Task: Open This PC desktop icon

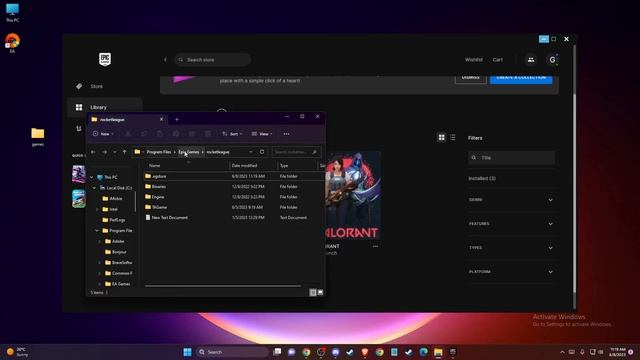Action: (x=12, y=12)
